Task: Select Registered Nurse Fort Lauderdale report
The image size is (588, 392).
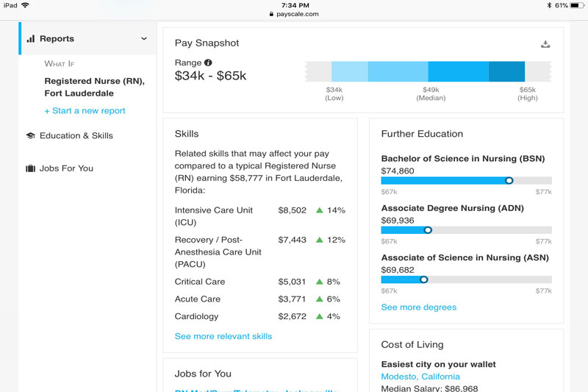Action: pyautogui.click(x=94, y=87)
